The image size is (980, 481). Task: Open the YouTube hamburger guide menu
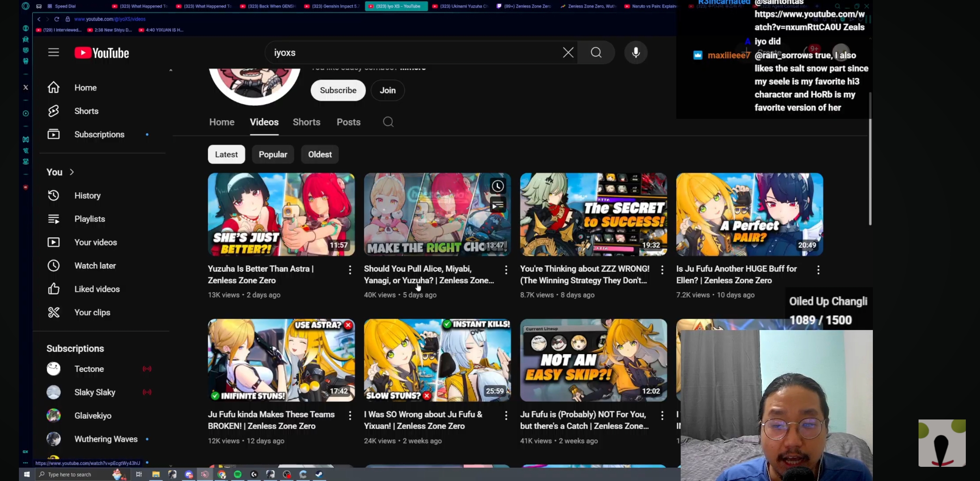coord(54,52)
